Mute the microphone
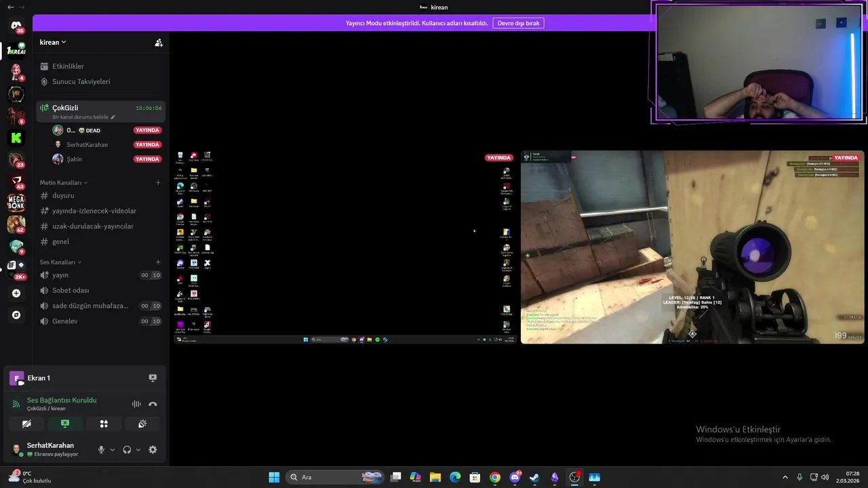Viewport: 868px width, 488px height. pyautogui.click(x=101, y=449)
